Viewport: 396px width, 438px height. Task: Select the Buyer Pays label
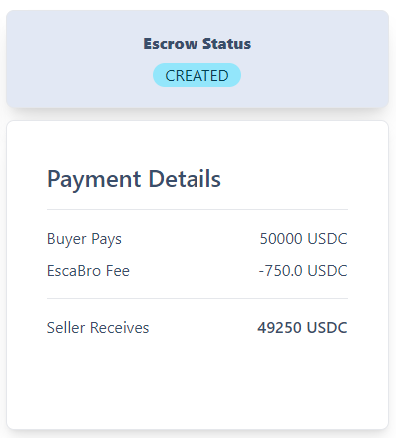(x=84, y=239)
